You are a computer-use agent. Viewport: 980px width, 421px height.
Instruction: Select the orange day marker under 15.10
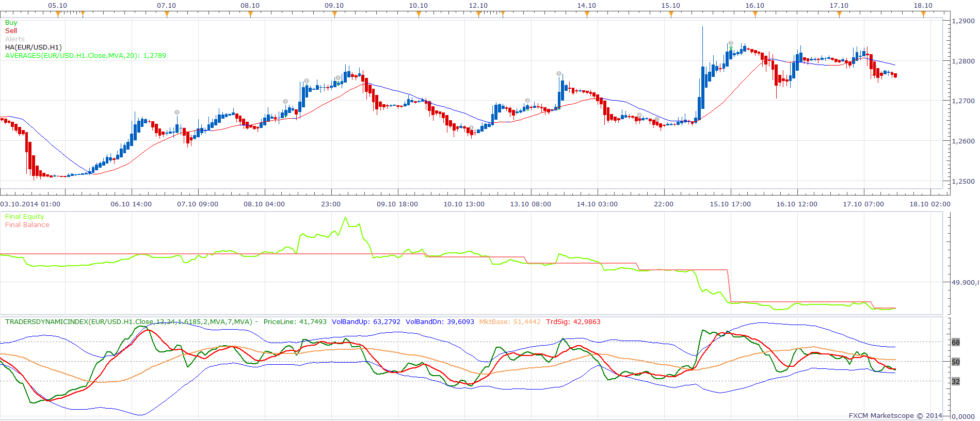[x=671, y=14]
